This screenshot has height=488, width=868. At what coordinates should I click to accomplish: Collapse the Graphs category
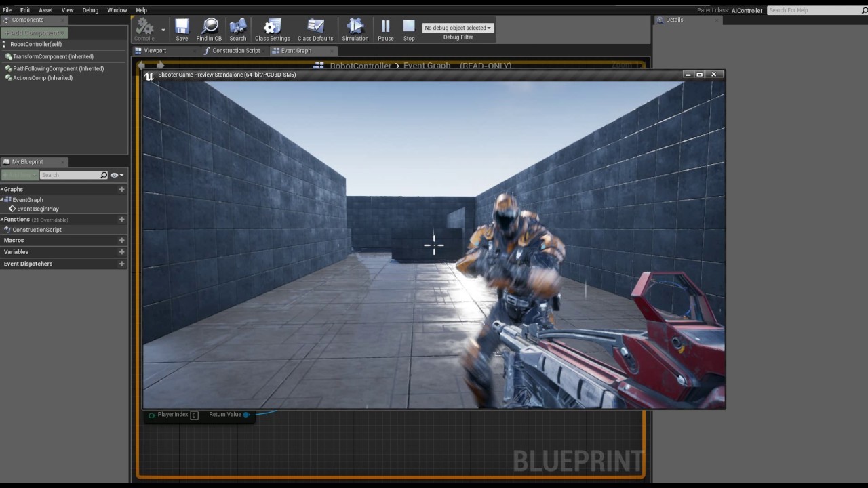point(3,189)
